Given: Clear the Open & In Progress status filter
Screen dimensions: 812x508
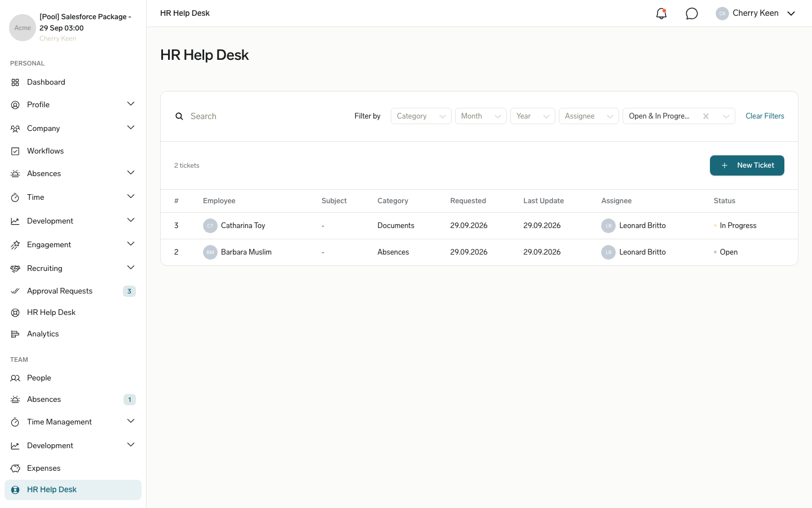Looking at the screenshot, I should [x=706, y=116].
